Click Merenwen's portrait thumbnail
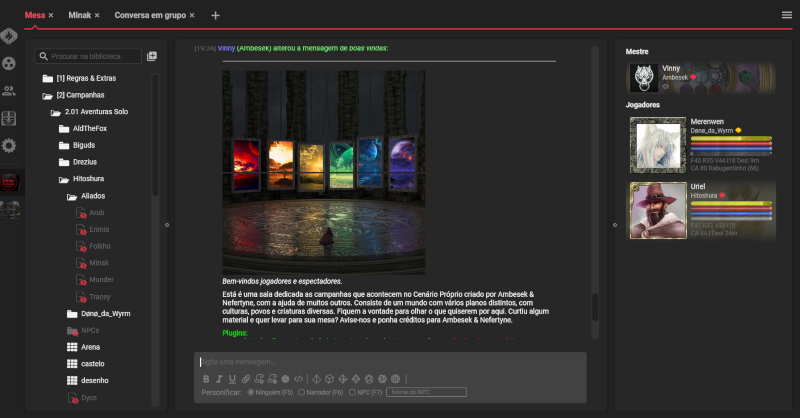The image size is (800, 418). 658,145
